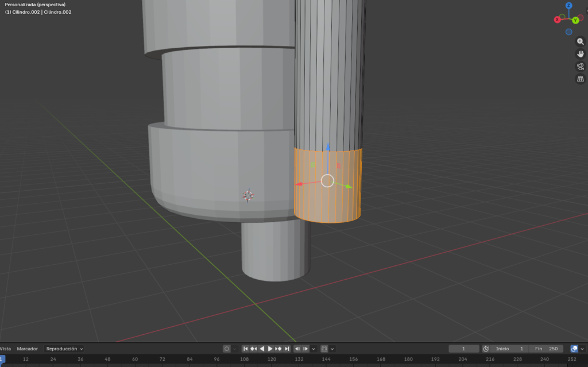Jump to the last frame
Screen dimensions: 588x367
coord(287,349)
